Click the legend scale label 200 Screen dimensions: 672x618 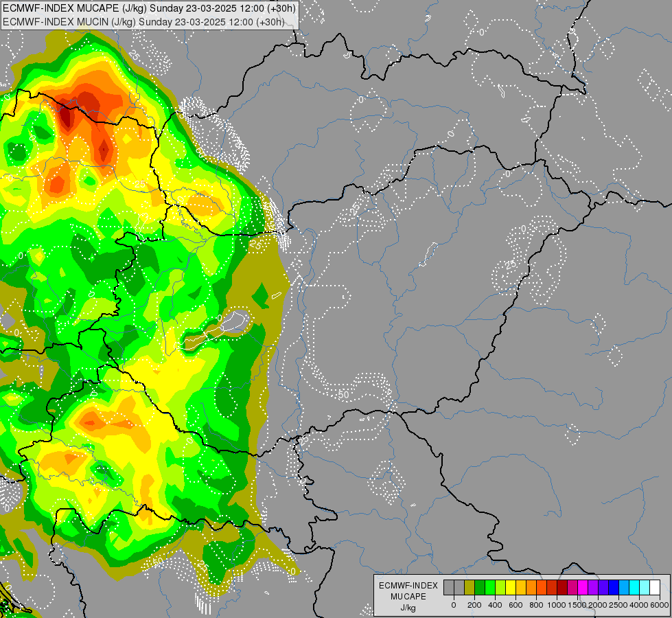click(x=474, y=605)
